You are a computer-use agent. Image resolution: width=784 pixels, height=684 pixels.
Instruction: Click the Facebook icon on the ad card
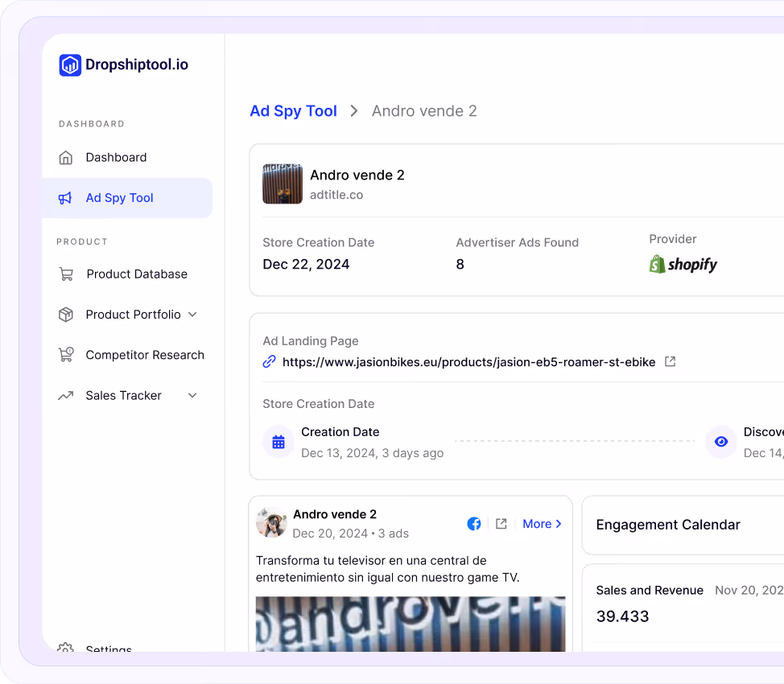coord(474,524)
